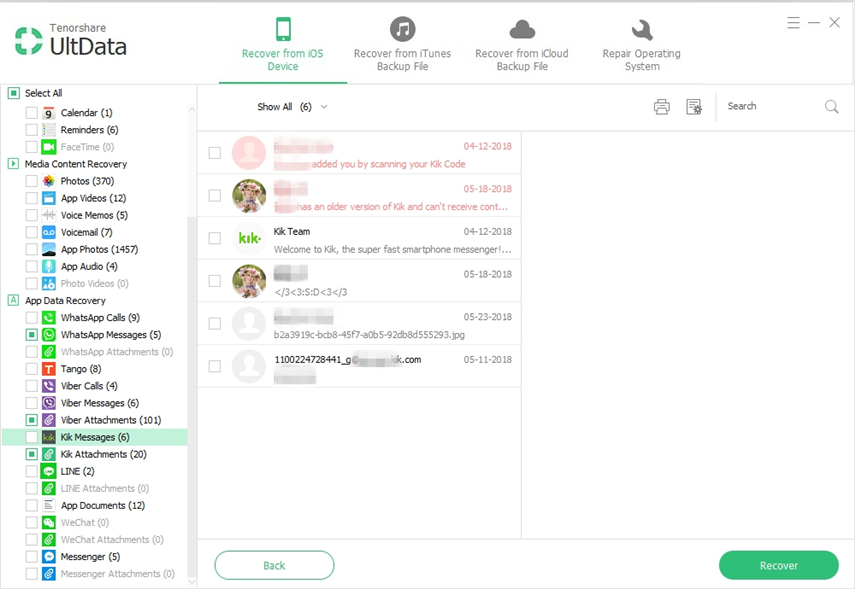Screen dimensions: 855x589
Task: Click the Viber Messages icon
Action: click(x=49, y=403)
